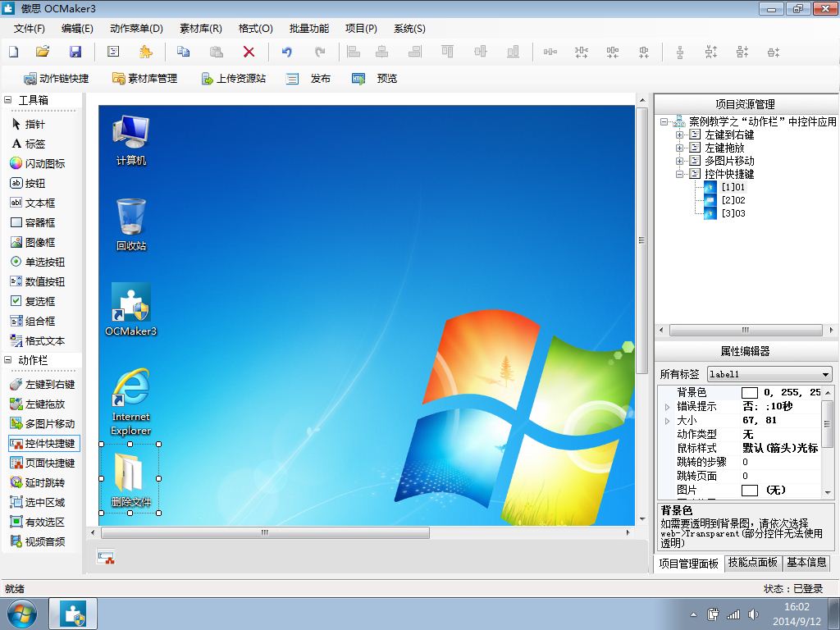
Task: Expand the 左键拖放 tree node
Action: (x=679, y=148)
